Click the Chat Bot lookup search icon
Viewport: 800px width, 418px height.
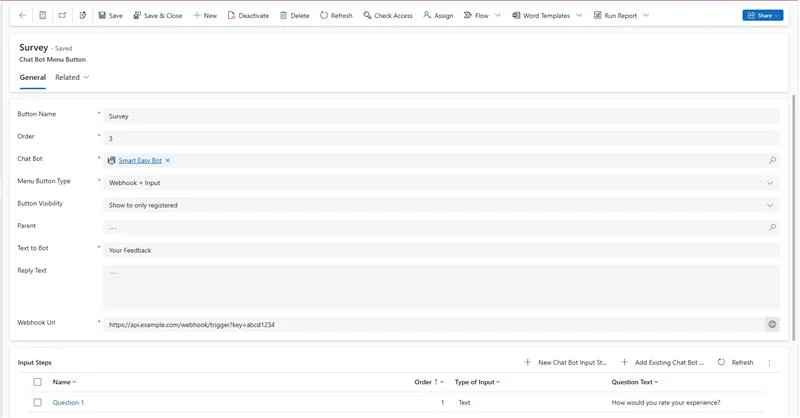click(x=772, y=160)
